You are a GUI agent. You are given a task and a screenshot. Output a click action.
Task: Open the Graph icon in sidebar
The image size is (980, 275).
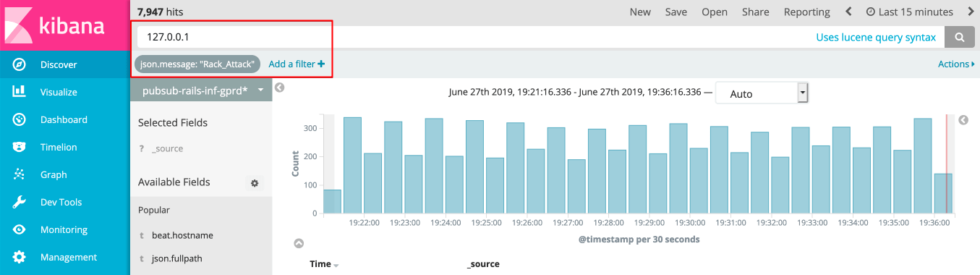click(x=20, y=174)
